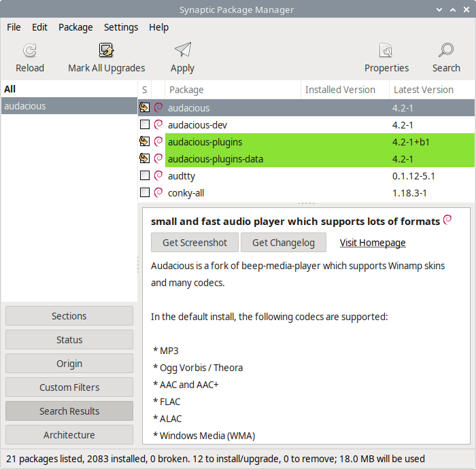Switch to the Status filter

[69, 340]
